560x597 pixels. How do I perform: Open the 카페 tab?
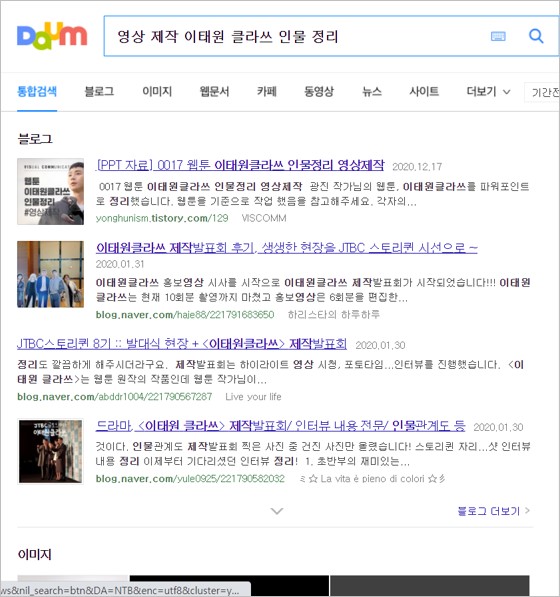pos(266,91)
